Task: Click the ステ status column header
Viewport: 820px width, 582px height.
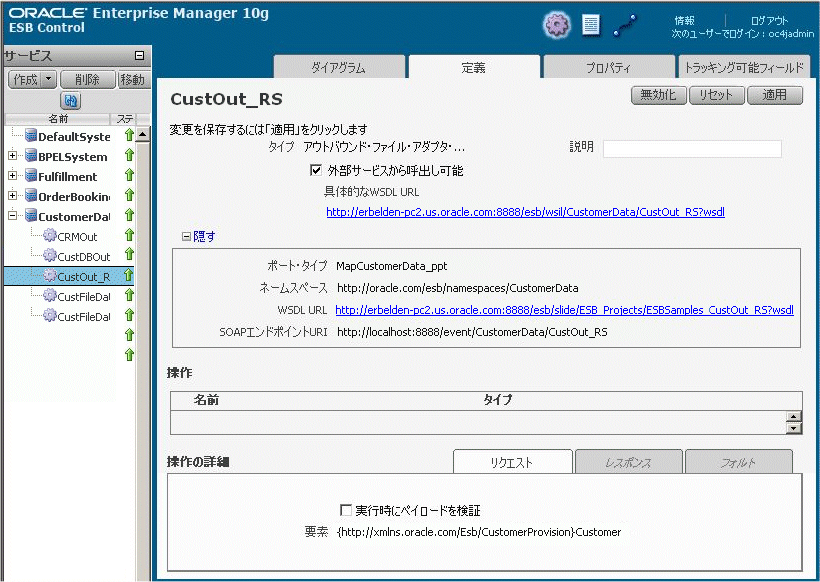Action: (125, 119)
